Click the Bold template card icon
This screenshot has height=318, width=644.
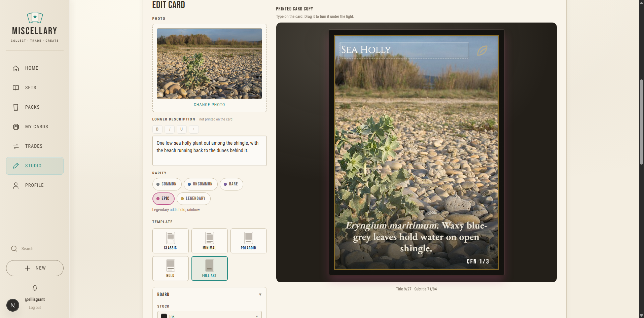[171, 266]
